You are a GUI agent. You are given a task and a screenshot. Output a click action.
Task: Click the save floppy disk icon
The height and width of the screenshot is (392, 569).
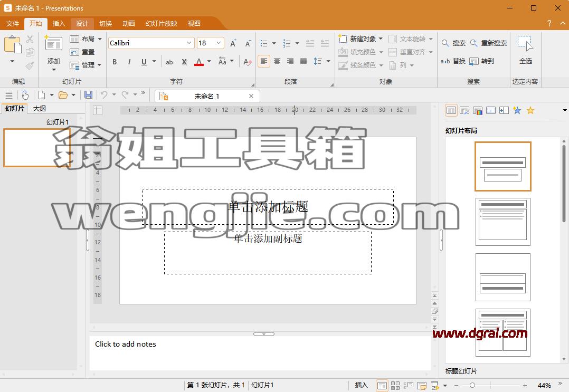click(88, 95)
